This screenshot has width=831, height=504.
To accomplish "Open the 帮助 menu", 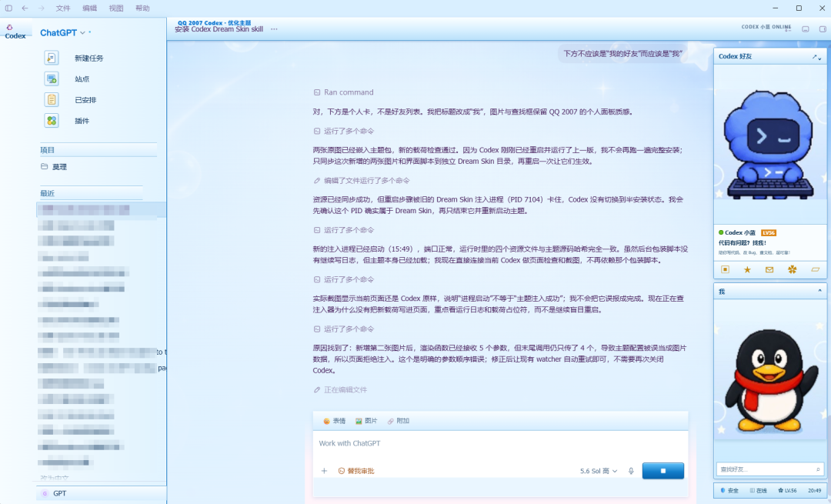I will click(142, 8).
